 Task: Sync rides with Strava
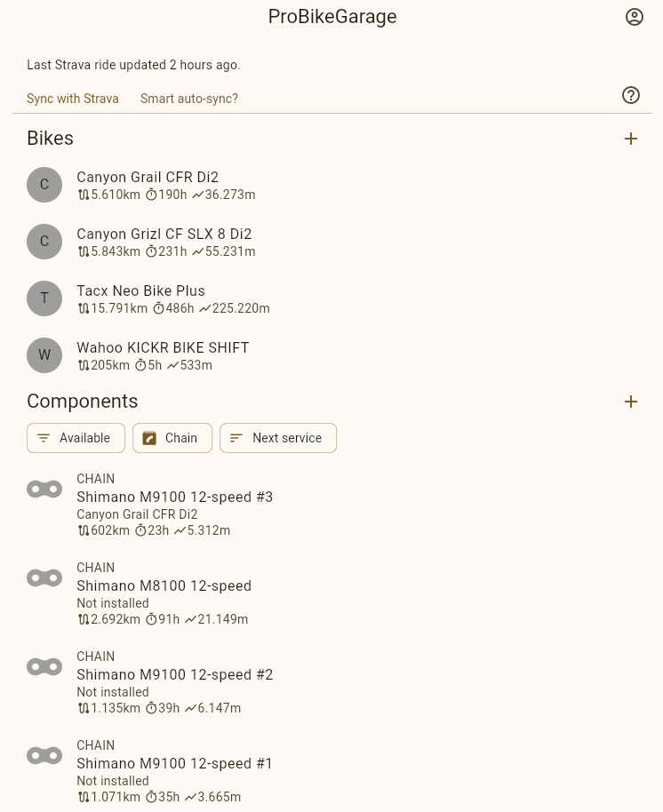(x=73, y=99)
